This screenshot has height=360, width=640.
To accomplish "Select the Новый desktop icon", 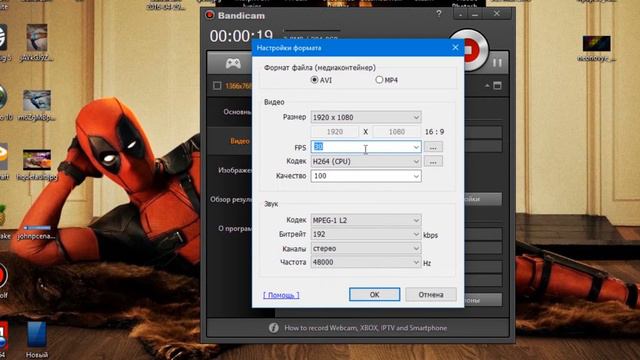I will tap(37, 340).
